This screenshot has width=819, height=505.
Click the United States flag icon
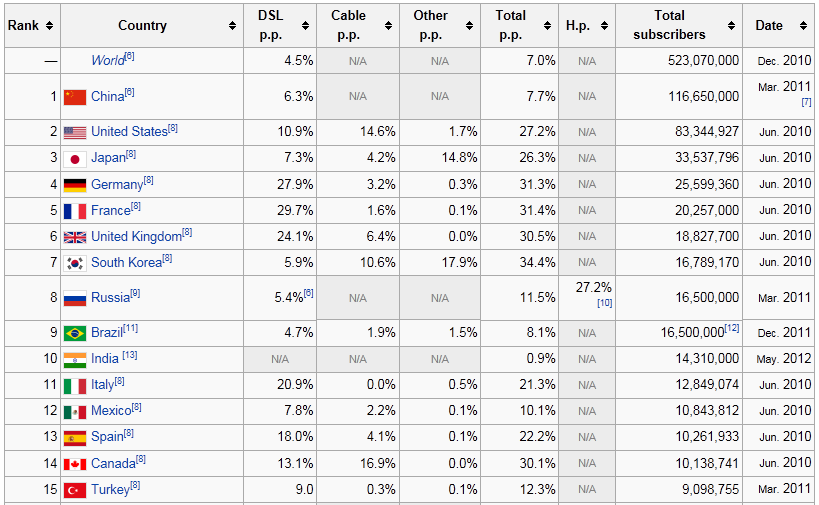75,132
